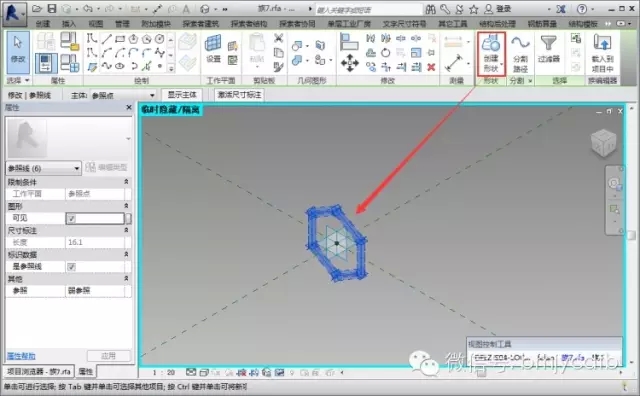Expand the draw gallery more arrow
The height and width of the screenshot is (396, 640).
[x=171, y=69]
